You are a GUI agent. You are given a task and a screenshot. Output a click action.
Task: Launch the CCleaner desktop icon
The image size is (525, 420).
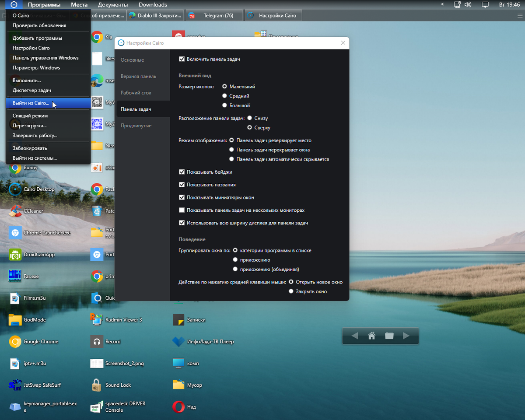(x=15, y=211)
